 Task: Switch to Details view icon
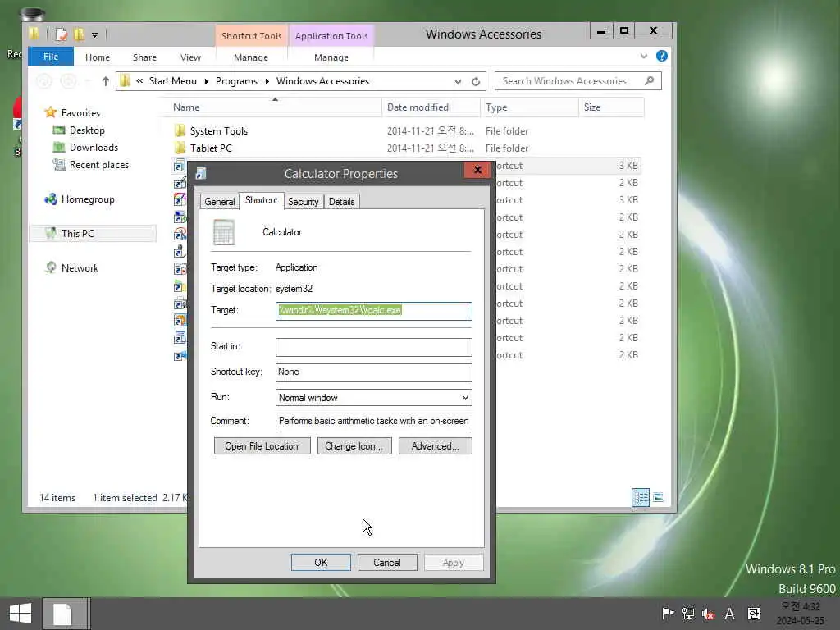[x=640, y=498]
